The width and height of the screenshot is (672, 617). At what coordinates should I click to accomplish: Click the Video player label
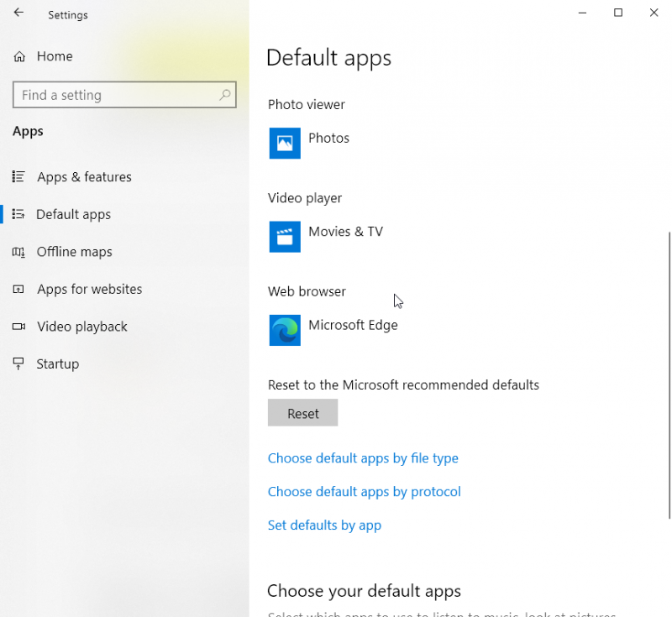(305, 198)
